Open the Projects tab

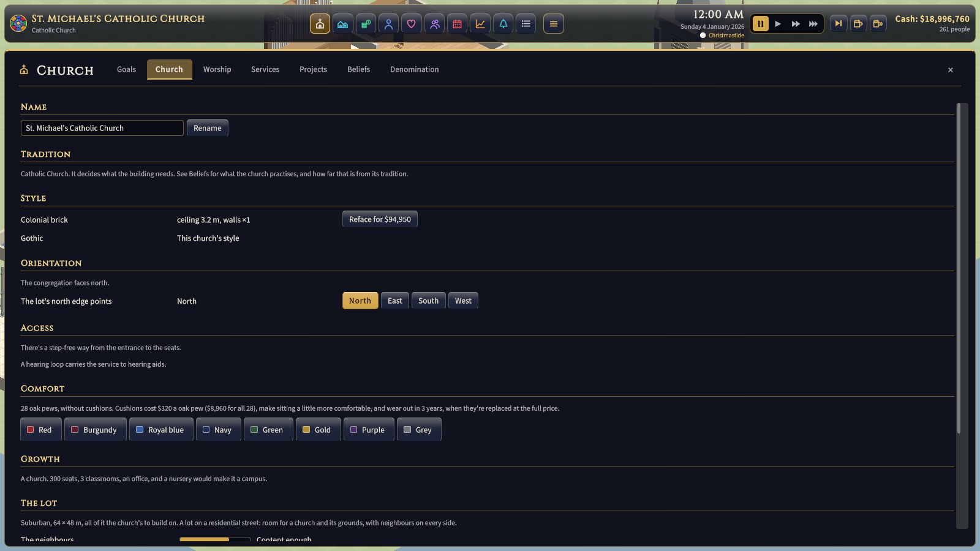click(314, 69)
